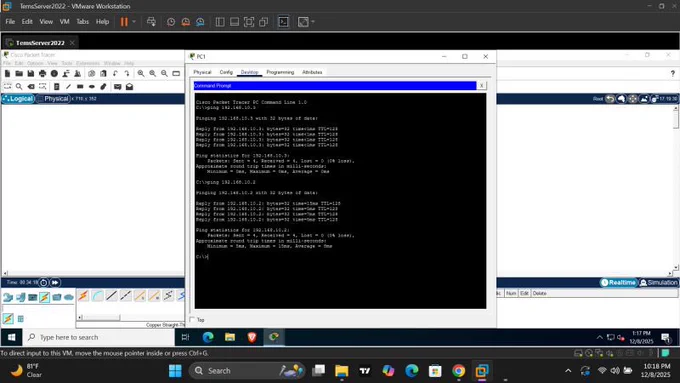Toggle the Top checkbox in PC1 window
Viewport: 680px width, 383px height.
click(x=193, y=320)
